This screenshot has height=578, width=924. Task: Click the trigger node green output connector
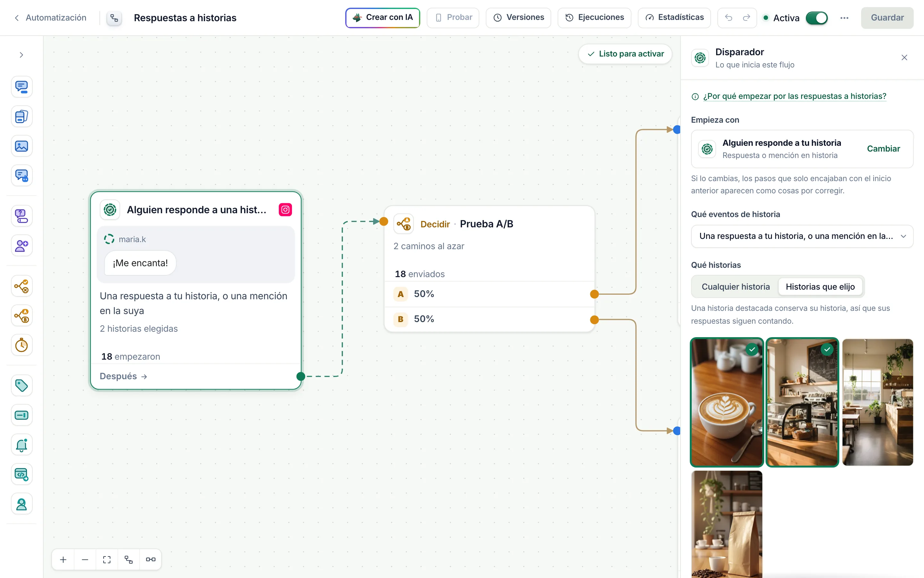pos(301,377)
